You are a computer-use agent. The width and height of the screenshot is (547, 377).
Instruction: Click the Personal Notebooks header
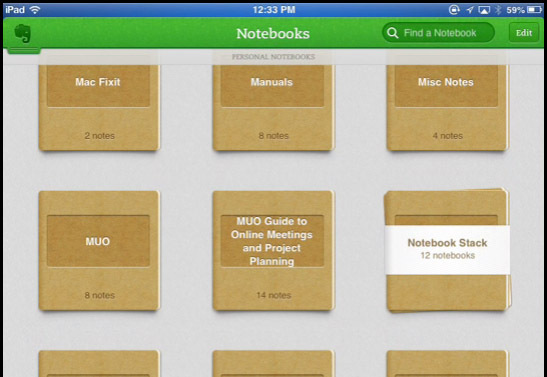pos(274,56)
